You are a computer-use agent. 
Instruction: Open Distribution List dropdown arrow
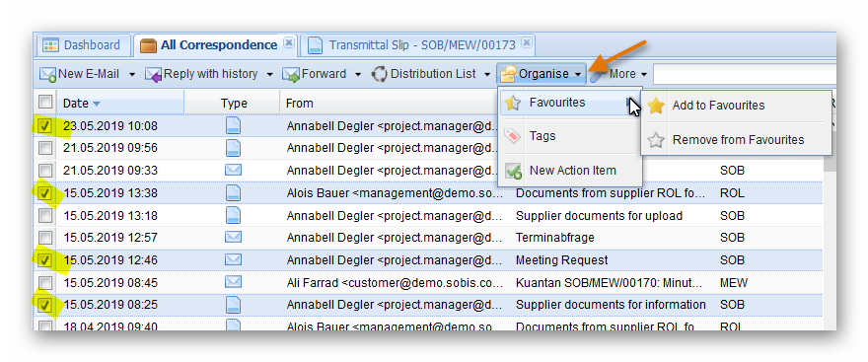pos(487,75)
